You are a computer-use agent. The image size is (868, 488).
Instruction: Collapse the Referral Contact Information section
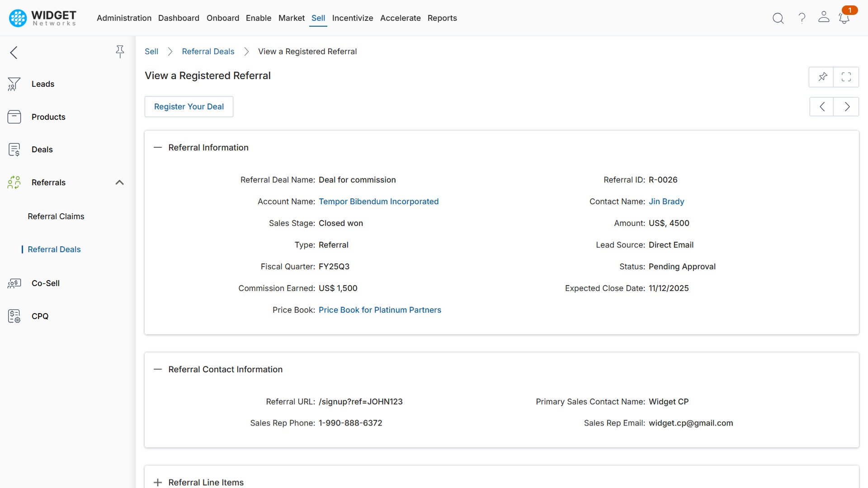(x=158, y=369)
